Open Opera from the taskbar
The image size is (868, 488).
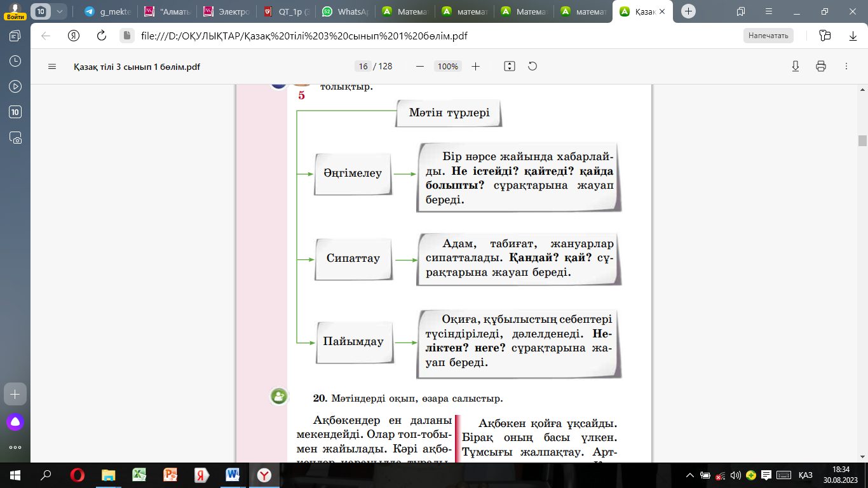tap(78, 475)
